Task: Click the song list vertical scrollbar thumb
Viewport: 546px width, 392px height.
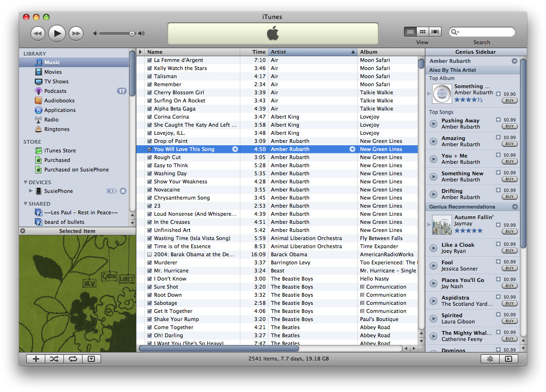Action: [x=421, y=64]
